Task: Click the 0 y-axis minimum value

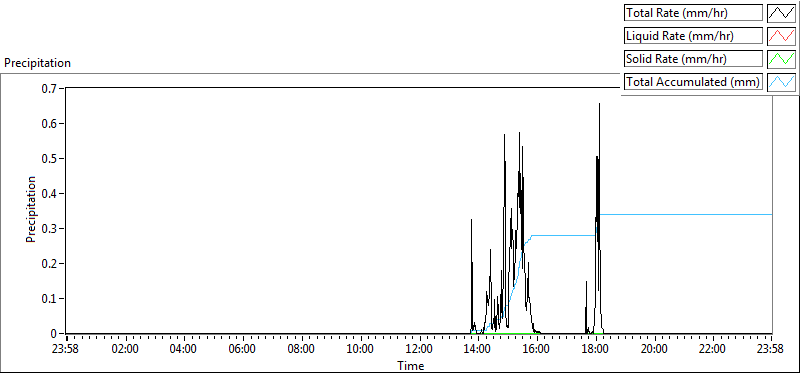Action: click(55, 334)
